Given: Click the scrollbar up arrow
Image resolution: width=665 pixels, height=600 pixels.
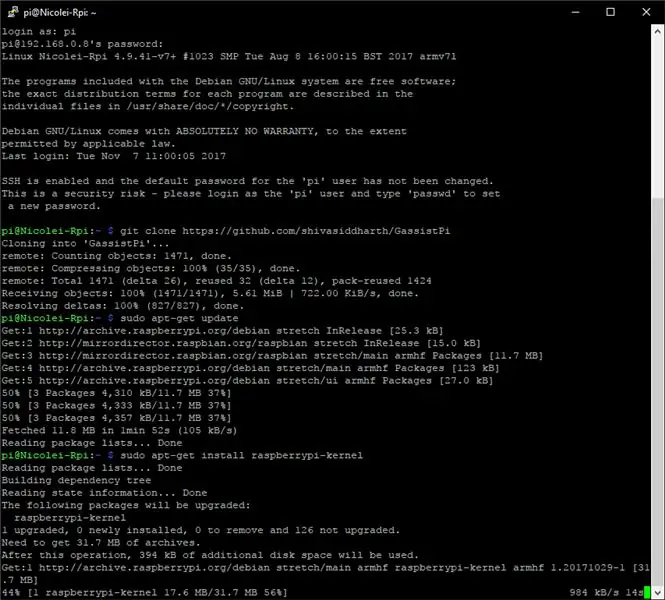Looking at the screenshot, I should tap(657, 31).
